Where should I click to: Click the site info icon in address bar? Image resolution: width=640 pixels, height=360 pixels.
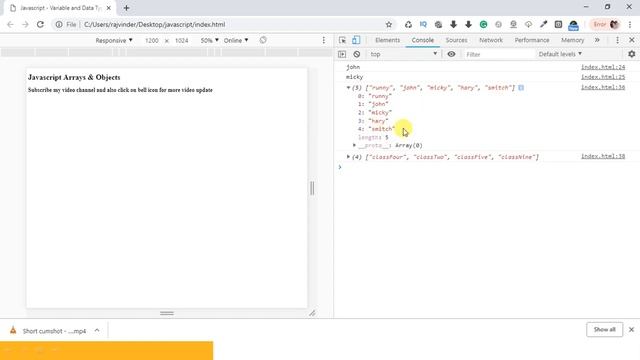tap(59, 24)
